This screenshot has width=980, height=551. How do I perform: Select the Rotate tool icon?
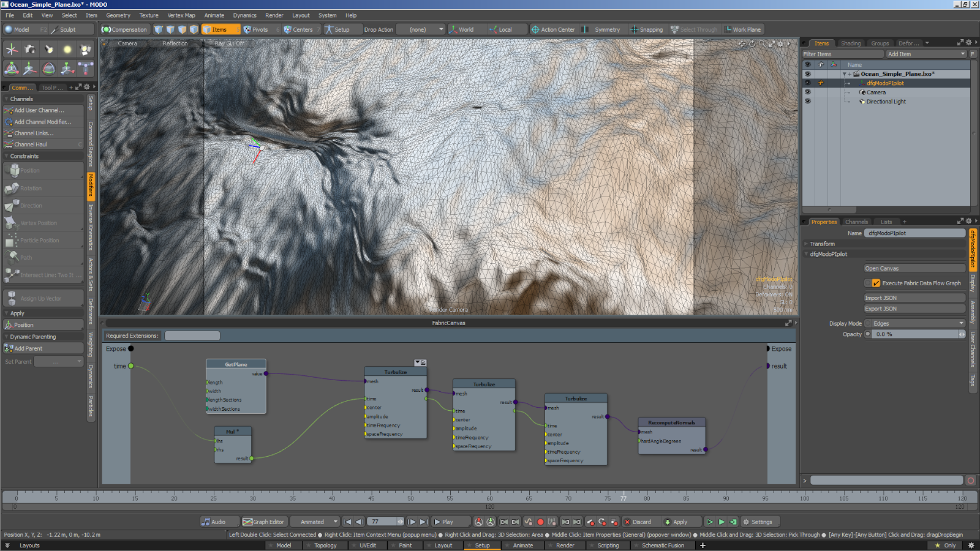49,69
